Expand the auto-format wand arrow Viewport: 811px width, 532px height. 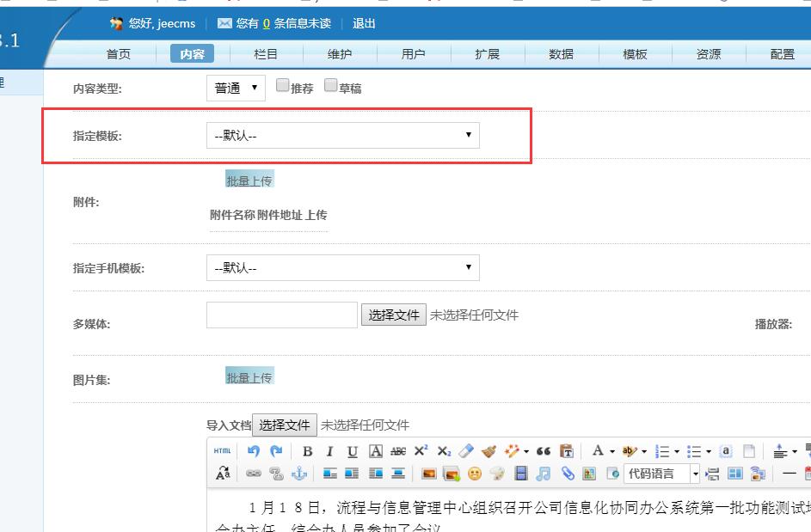point(526,452)
